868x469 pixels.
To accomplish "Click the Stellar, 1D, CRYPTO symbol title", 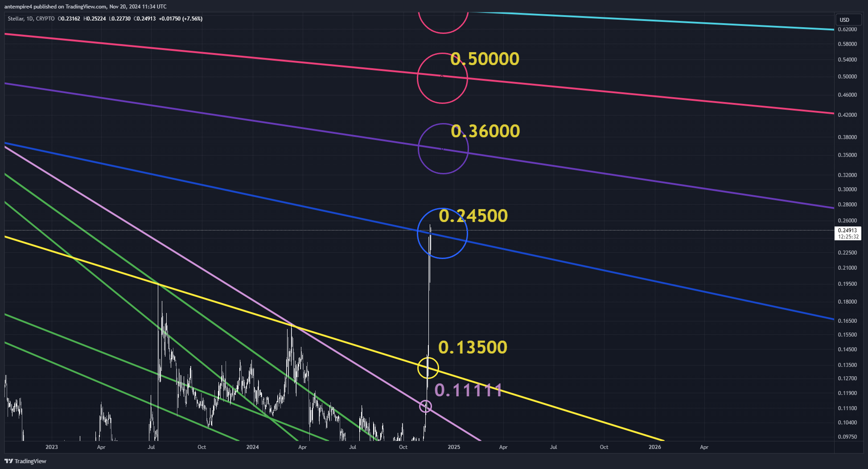I will tap(31, 19).
